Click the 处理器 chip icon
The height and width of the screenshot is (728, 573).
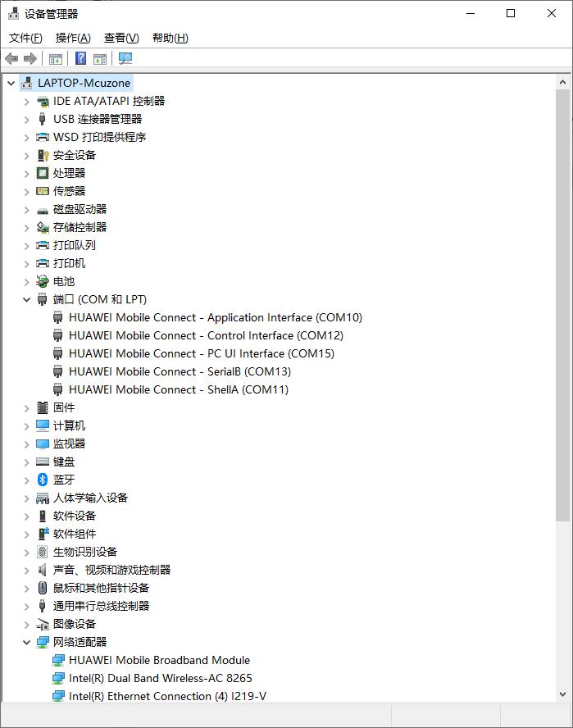point(43,173)
